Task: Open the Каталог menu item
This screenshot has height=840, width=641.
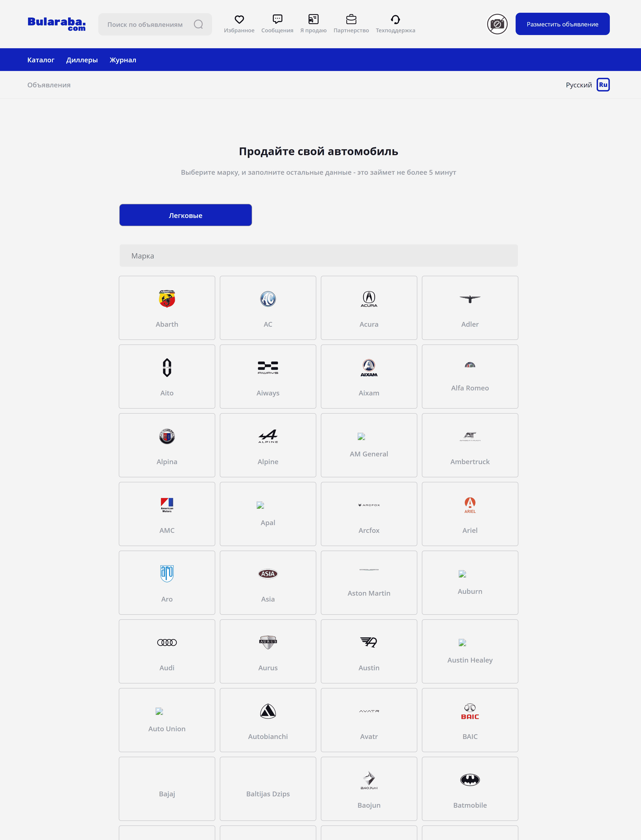Action: pyautogui.click(x=41, y=60)
